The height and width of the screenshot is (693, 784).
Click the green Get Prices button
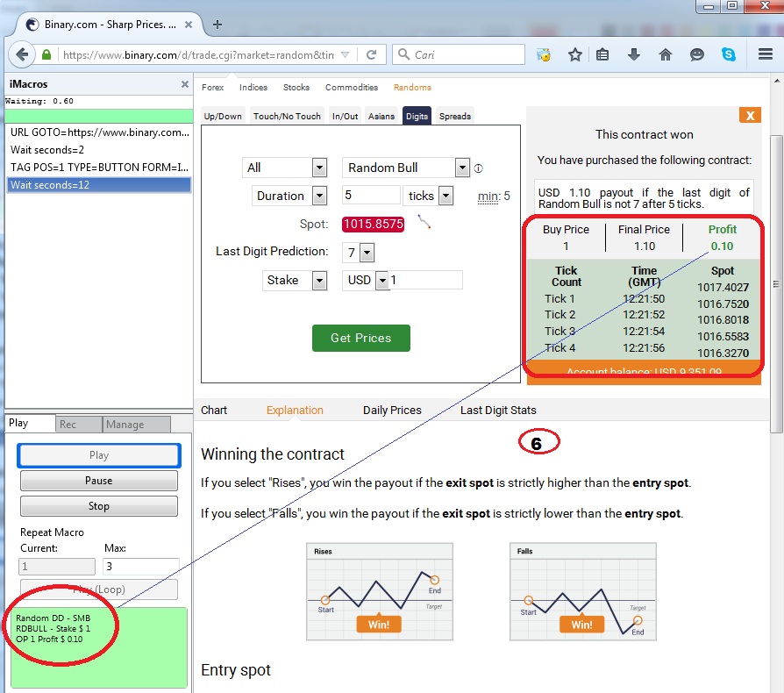tap(361, 338)
